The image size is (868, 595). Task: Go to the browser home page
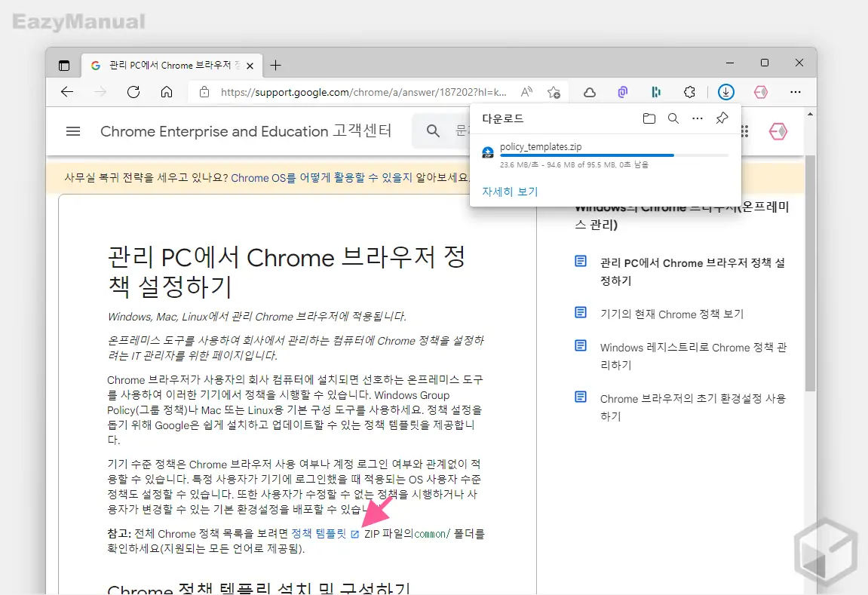click(x=167, y=92)
